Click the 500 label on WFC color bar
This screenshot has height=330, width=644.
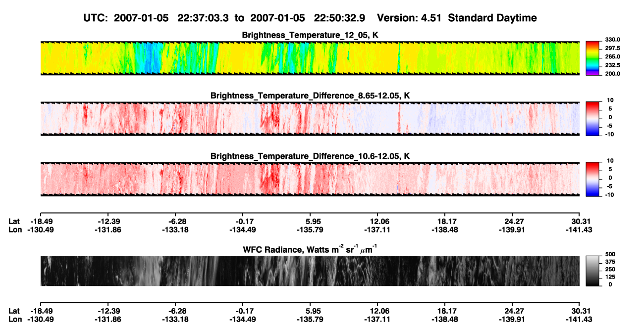click(609, 254)
